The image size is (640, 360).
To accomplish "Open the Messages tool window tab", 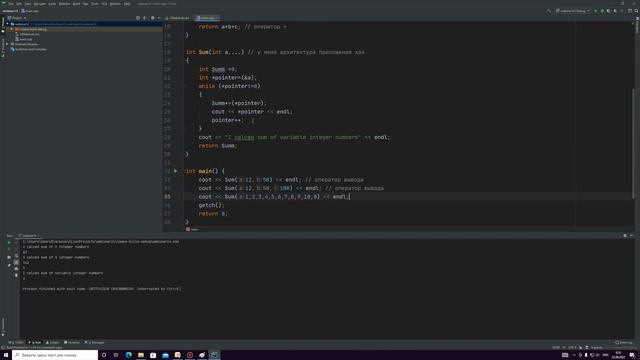I will [x=94, y=342].
